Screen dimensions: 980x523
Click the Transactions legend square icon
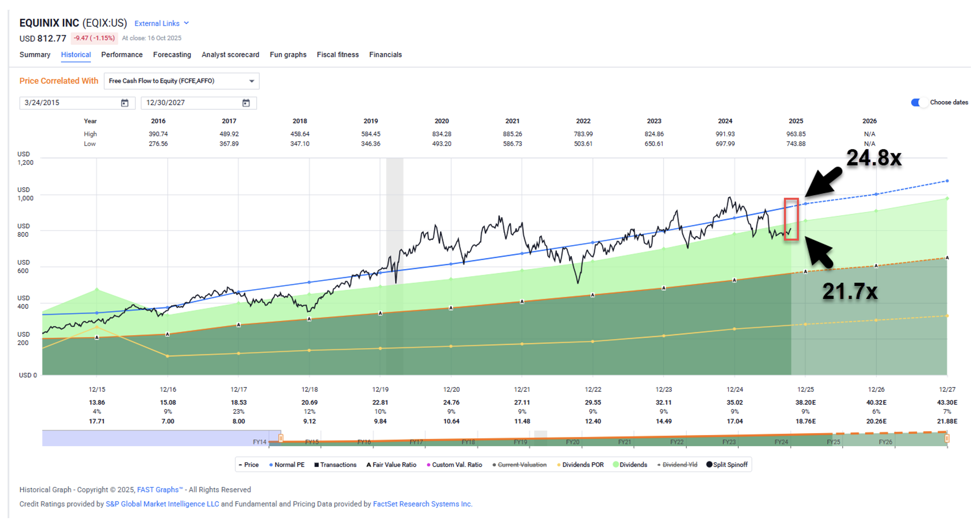pyautogui.click(x=316, y=465)
